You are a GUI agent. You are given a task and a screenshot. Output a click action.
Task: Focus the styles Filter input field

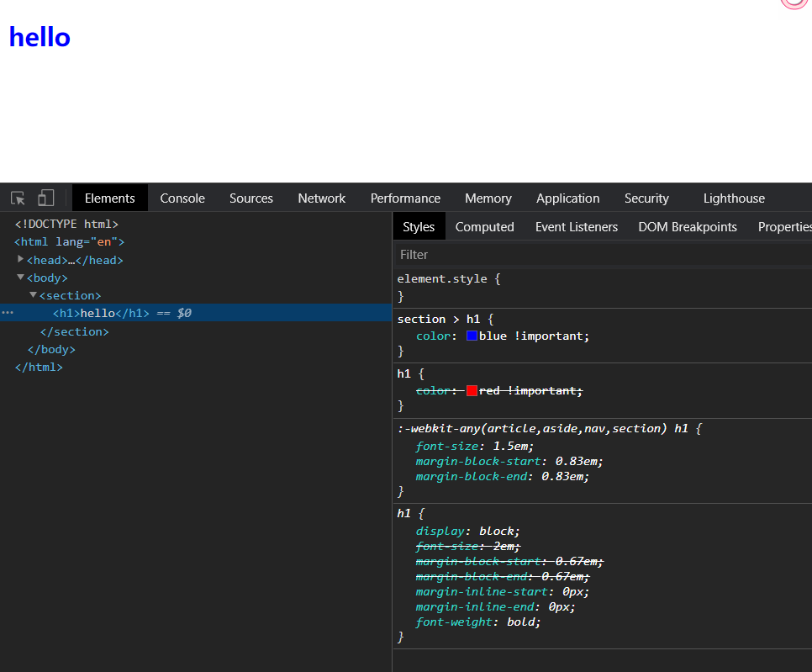(588, 254)
